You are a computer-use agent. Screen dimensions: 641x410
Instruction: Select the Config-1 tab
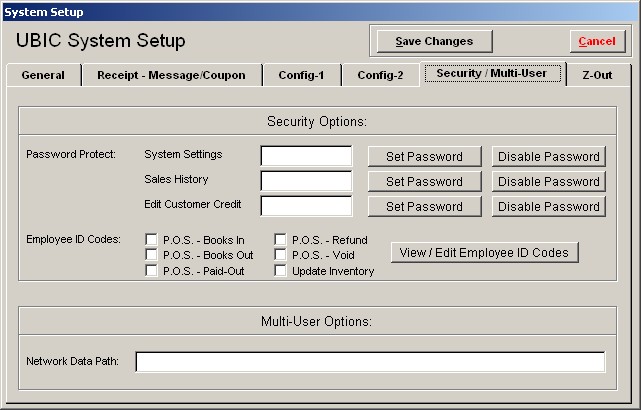(x=302, y=75)
